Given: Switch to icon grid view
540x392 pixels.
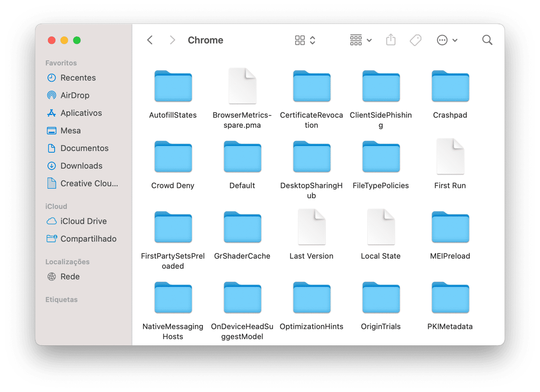Looking at the screenshot, I should click(x=300, y=40).
